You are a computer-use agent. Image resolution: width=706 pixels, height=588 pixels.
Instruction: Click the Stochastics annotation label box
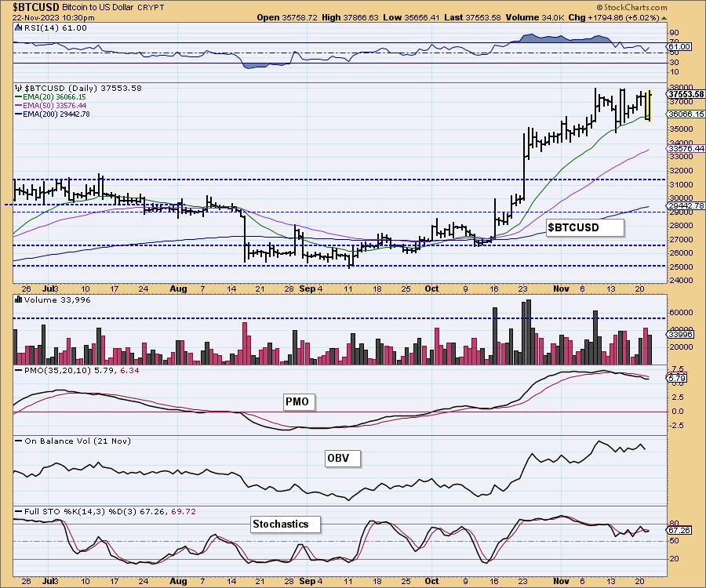[x=286, y=524]
